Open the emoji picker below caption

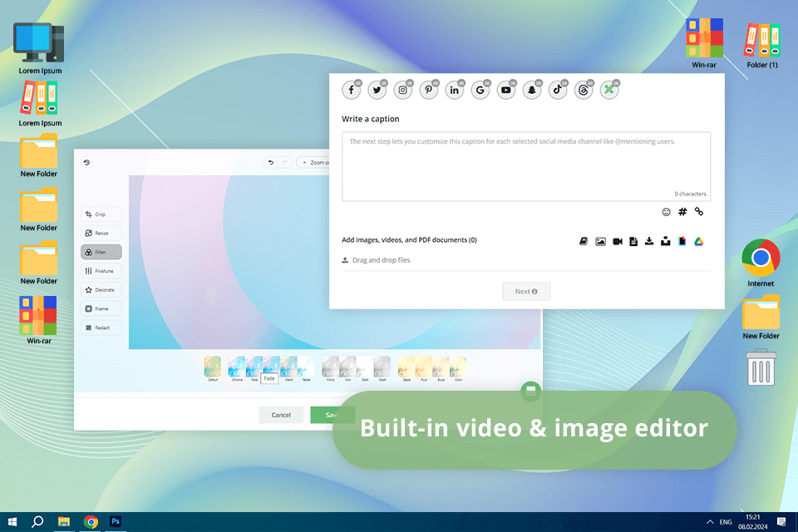pyautogui.click(x=666, y=212)
